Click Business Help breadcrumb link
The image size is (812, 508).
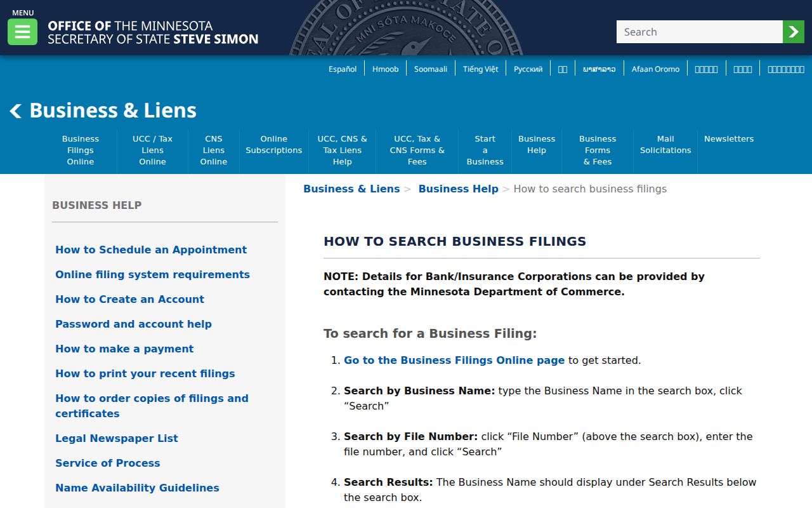coord(459,189)
